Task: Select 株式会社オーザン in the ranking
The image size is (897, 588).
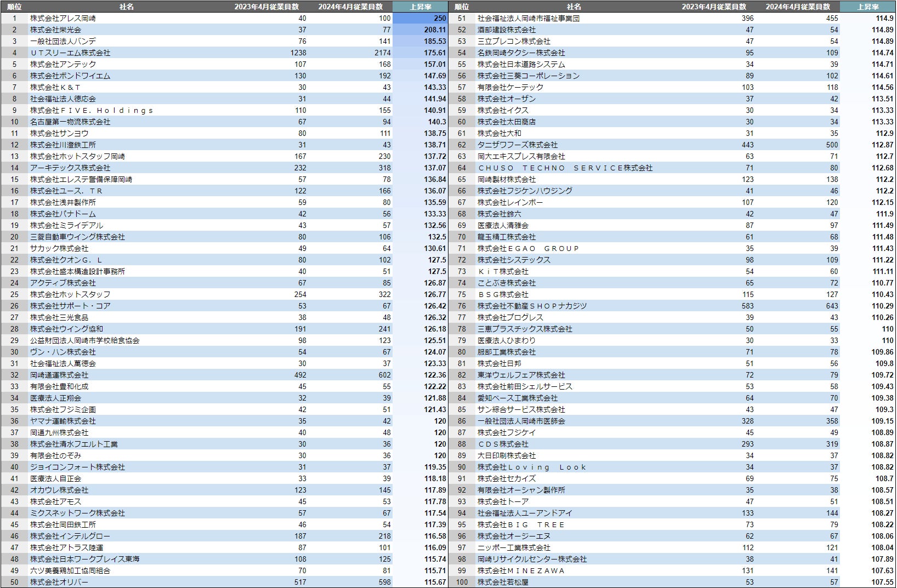Action: pyautogui.click(x=507, y=99)
